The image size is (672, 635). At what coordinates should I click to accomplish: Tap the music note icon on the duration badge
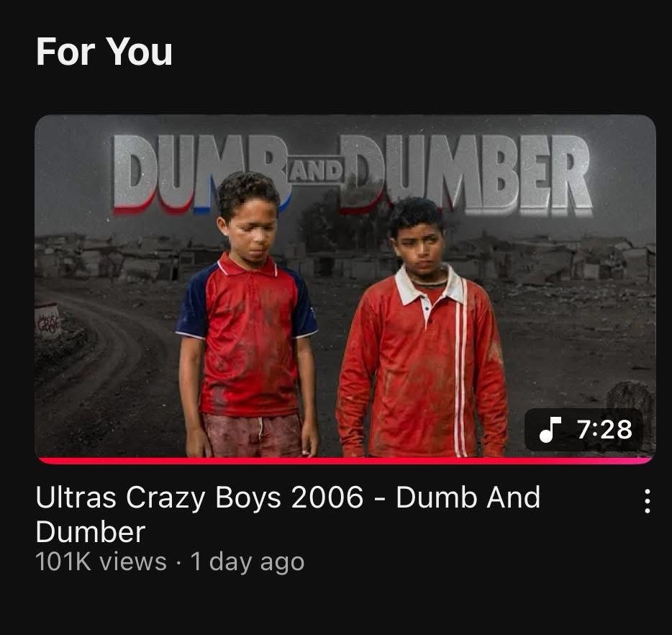[550, 429]
